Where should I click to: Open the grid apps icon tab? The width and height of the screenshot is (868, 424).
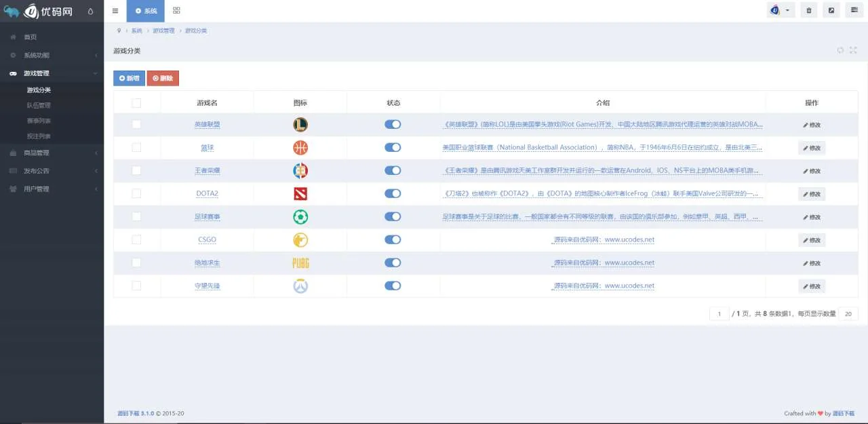coord(176,11)
